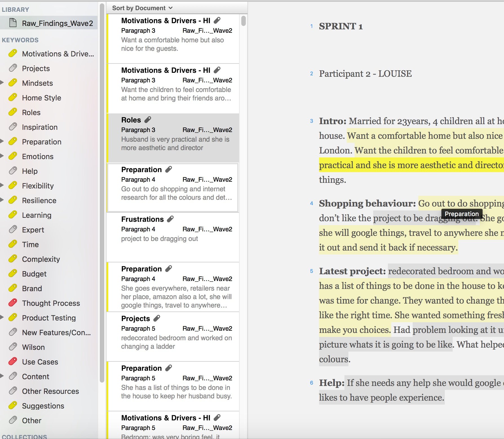Click the Flexibility tag icon

(13, 185)
